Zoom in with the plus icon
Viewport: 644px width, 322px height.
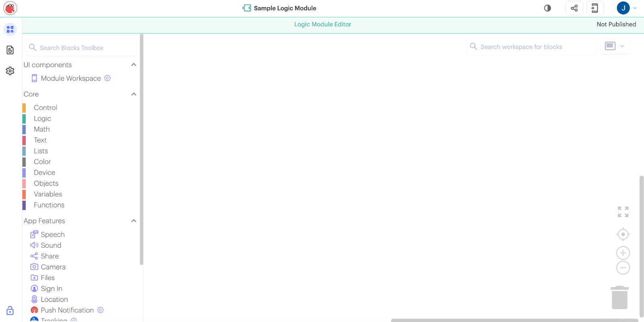pyautogui.click(x=623, y=253)
